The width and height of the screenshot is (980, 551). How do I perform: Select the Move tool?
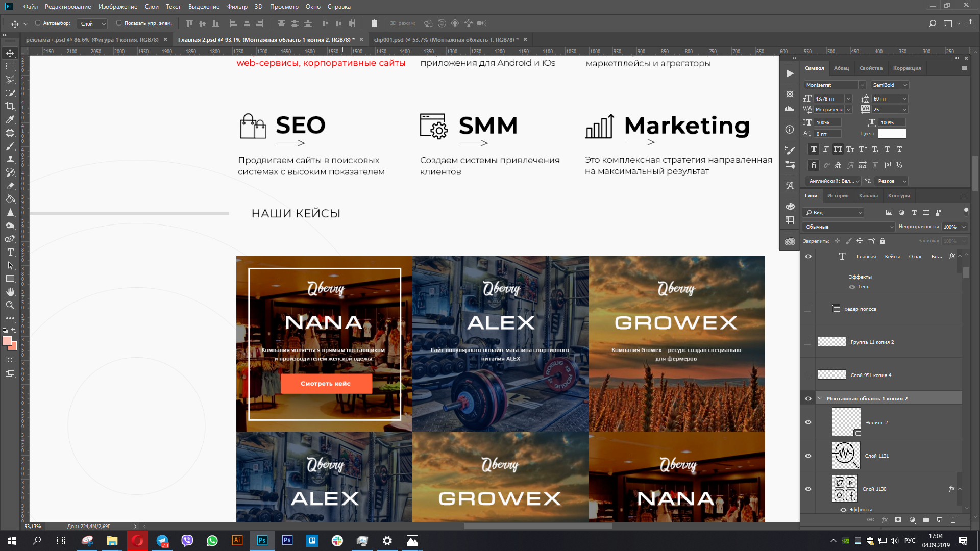pyautogui.click(x=10, y=53)
